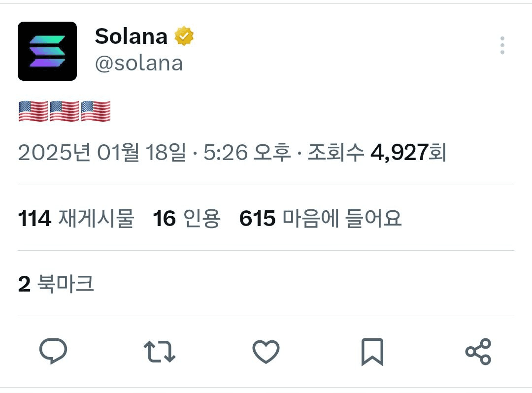Open the three-dot more options menu
This screenshot has width=532, height=393.
coord(502,45)
